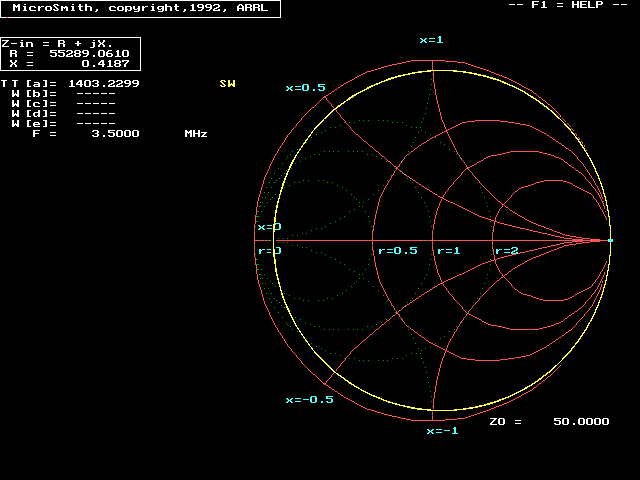Click the F1 = HELP label
The image size is (640, 480).
coord(568,6)
